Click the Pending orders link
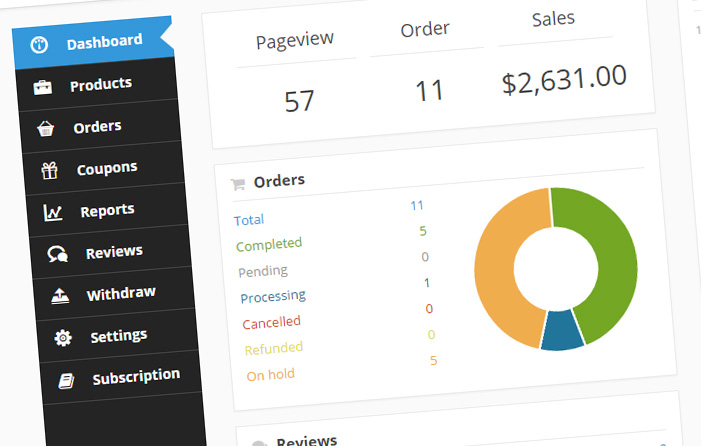701x446 pixels. 263,271
